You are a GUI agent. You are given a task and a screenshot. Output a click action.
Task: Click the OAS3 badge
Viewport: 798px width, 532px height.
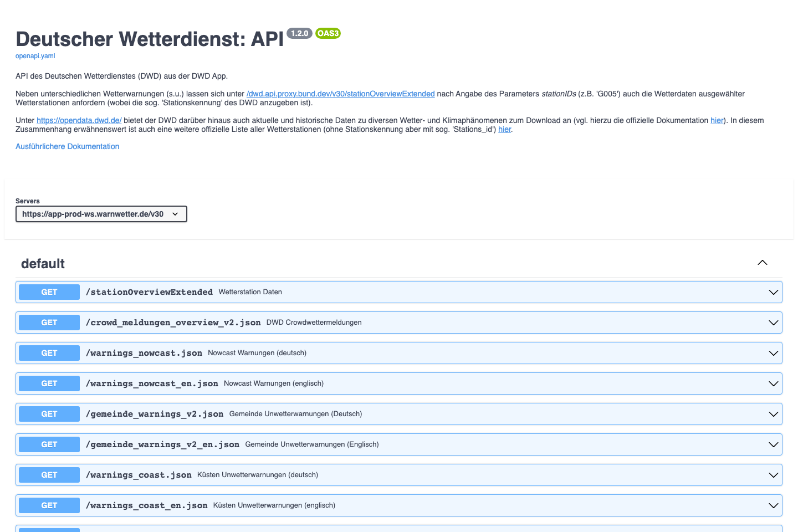(328, 33)
